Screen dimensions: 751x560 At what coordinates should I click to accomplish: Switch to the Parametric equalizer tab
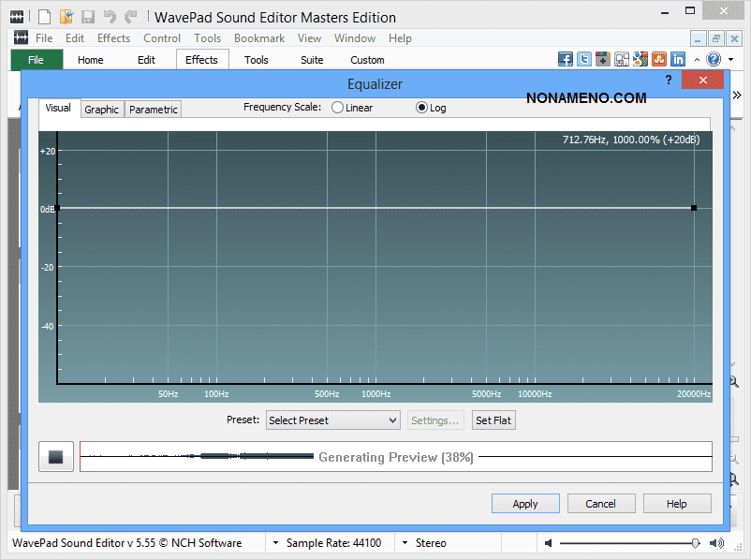[x=154, y=110]
